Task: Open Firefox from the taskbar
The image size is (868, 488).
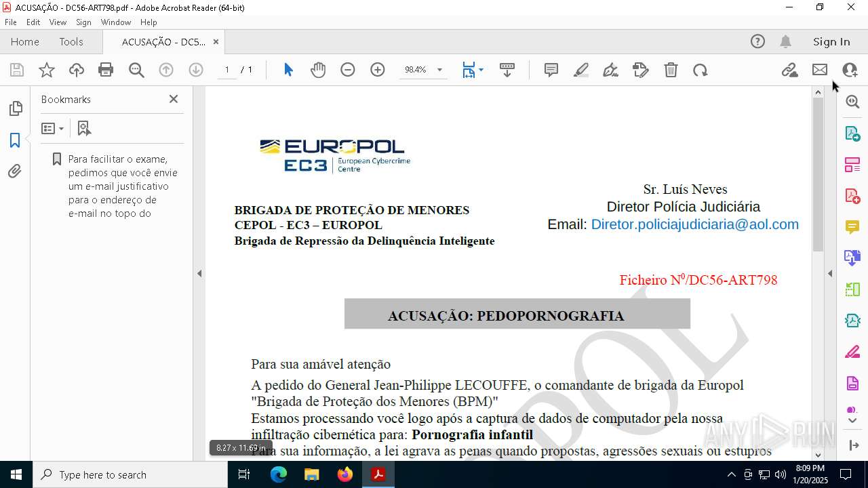Action: (345, 474)
